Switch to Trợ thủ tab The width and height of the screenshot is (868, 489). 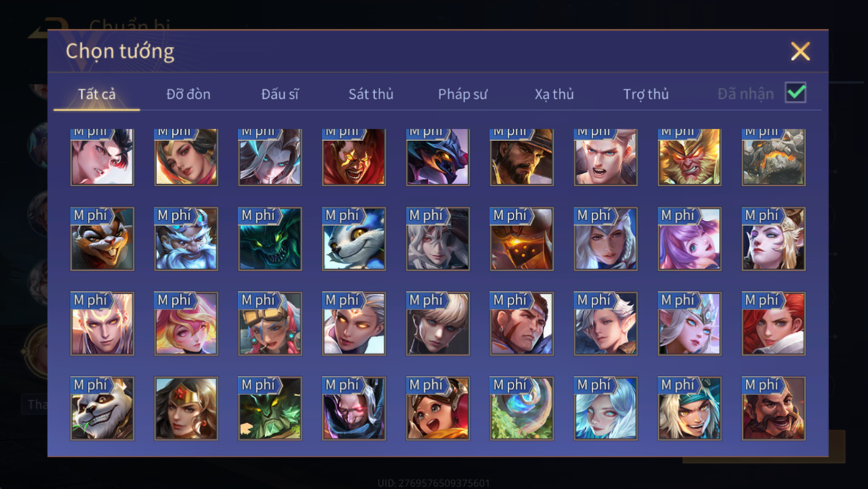[x=646, y=94]
